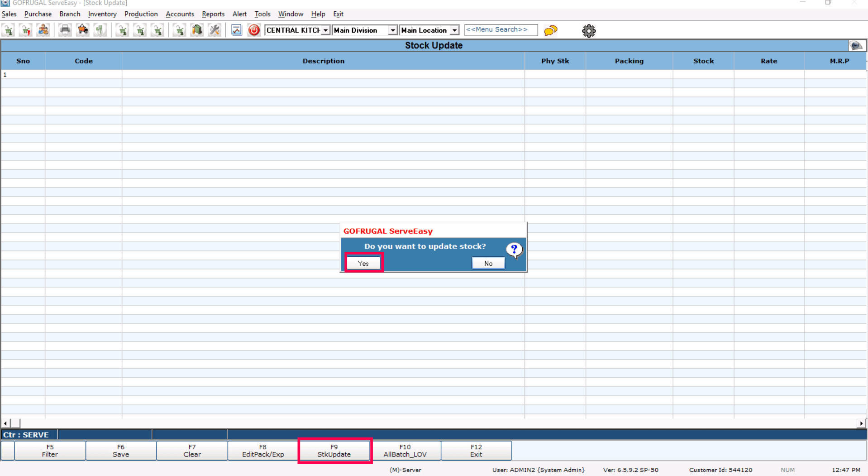Toggle the eye icon in Stock Update header
The height and width of the screenshot is (476, 868).
click(856, 45)
